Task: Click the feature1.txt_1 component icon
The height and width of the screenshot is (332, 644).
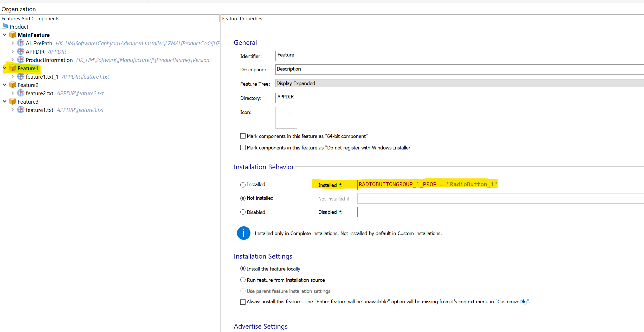Action: (x=21, y=76)
